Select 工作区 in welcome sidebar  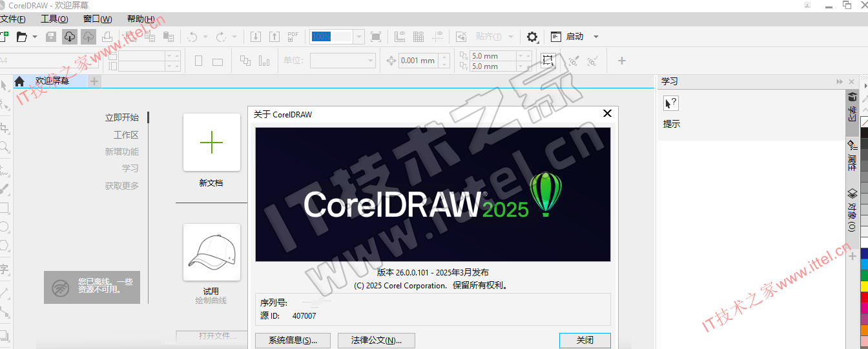point(126,135)
